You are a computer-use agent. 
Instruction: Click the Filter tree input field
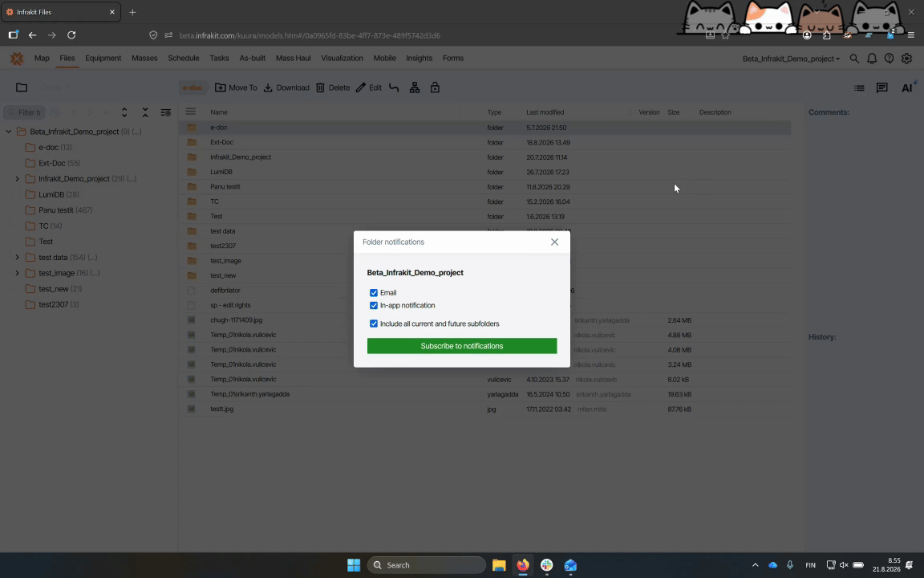pos(24,112)
